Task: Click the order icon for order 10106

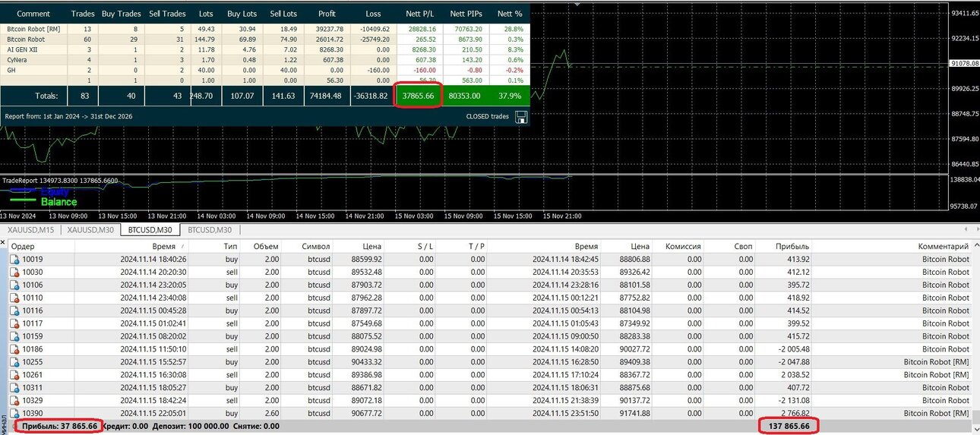Action: [x=14, y=285]
